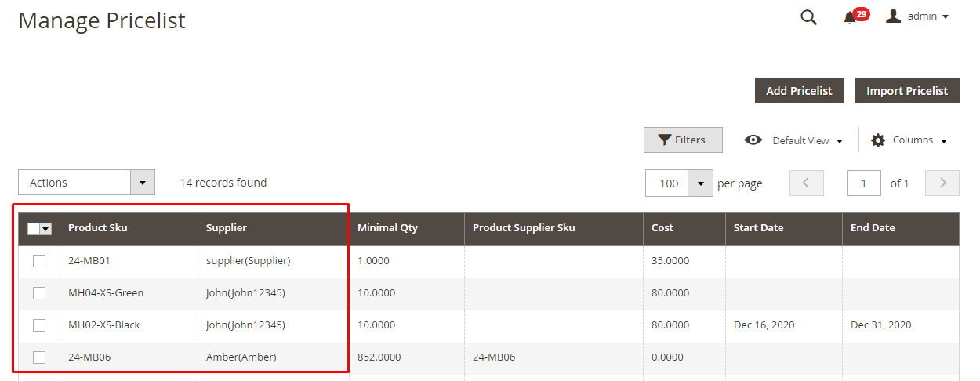Tick the checkbox for 24-MB01 row

39,261
